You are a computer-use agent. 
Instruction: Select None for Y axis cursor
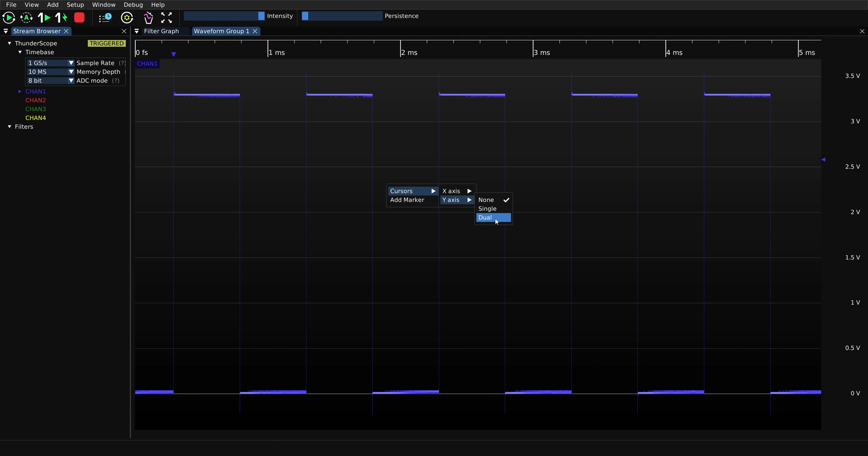click(x=493, y=200)
